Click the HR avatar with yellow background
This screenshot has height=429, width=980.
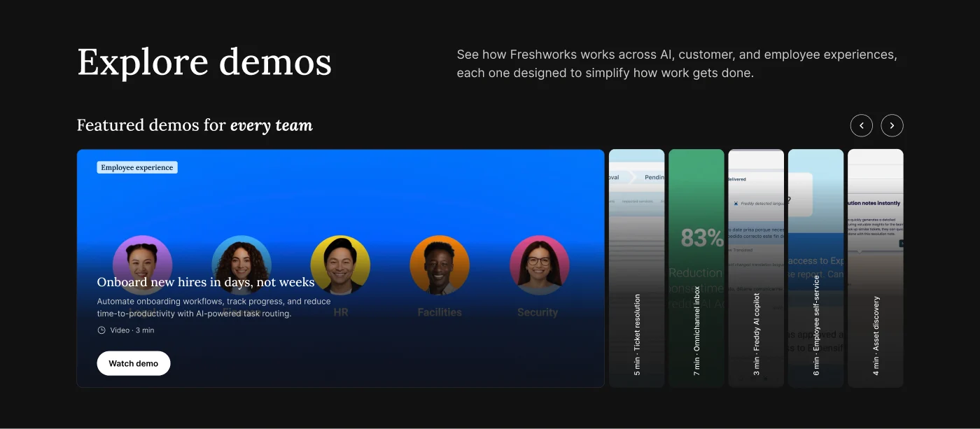point(340,265)
